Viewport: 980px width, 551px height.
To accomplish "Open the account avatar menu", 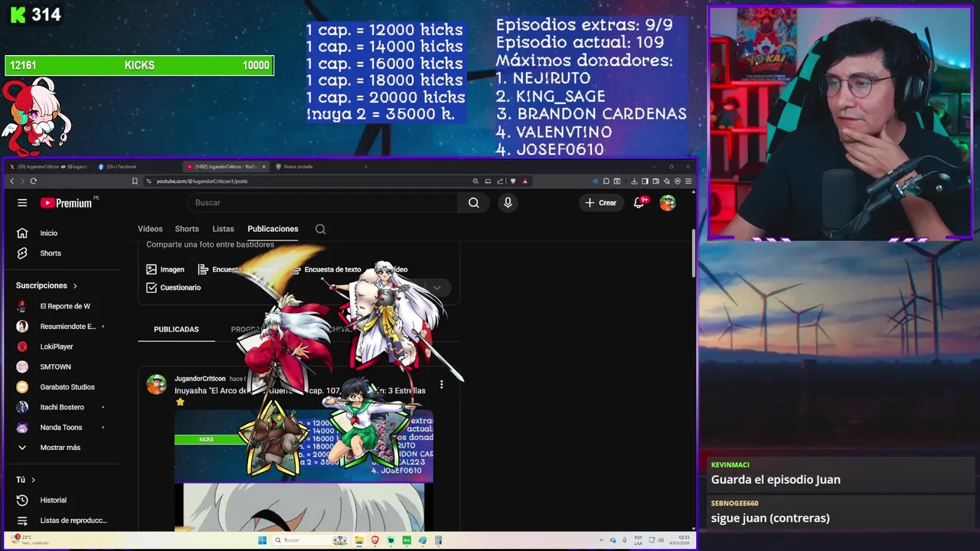I will click(x=668, y=203).
